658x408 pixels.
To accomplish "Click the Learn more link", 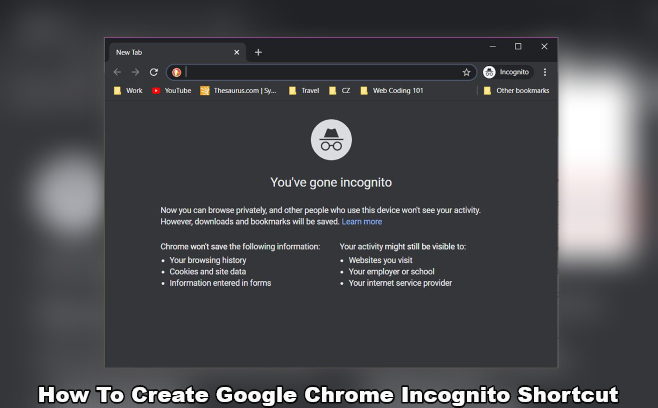I will click(362, 222).
